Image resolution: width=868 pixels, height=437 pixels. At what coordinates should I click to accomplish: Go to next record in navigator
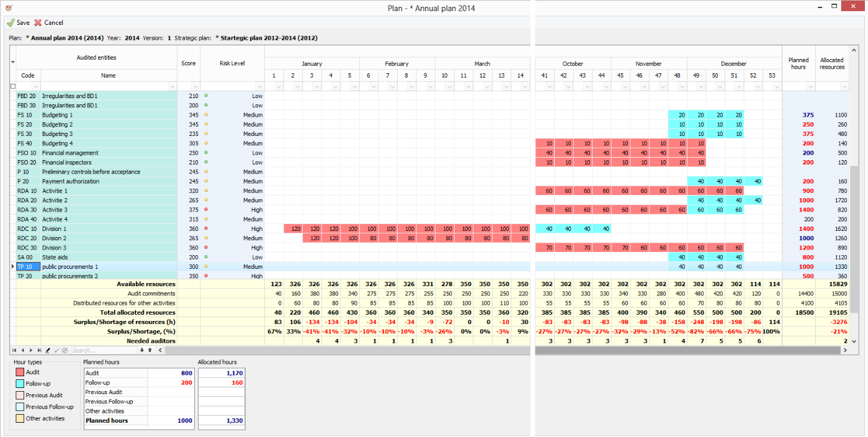pyautogui.click(x=31, y=351)
